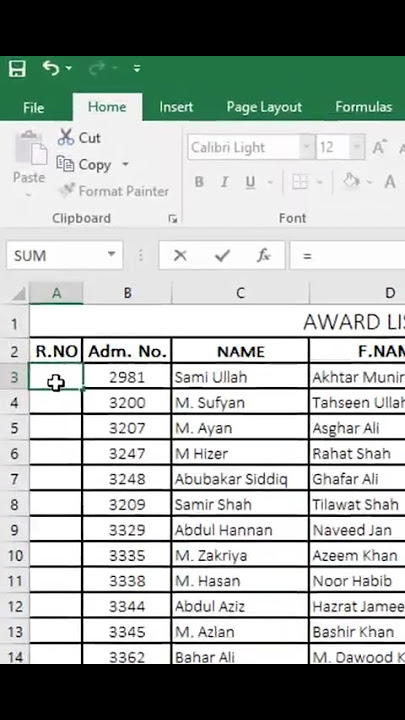Image resolution: width=405 pixels, height=720 pixels.
Task: Open the Page Layout tab
Action: (264, 107)
